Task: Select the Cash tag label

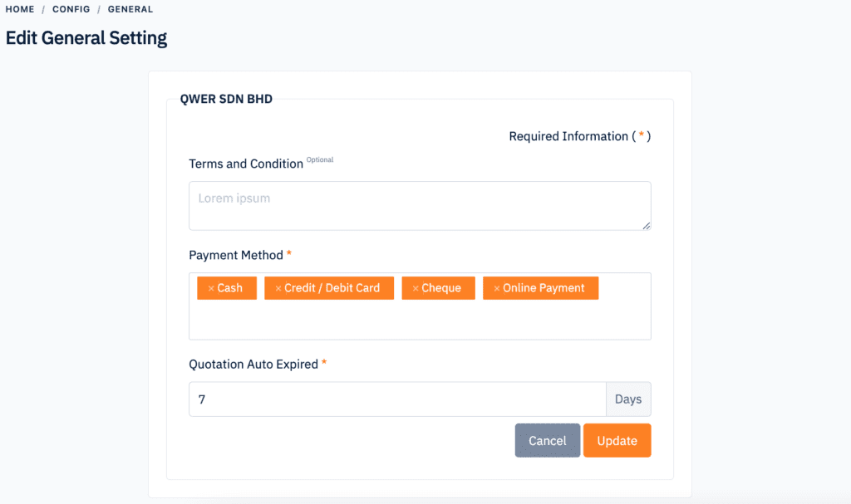Action: click(x=229, y=288)
